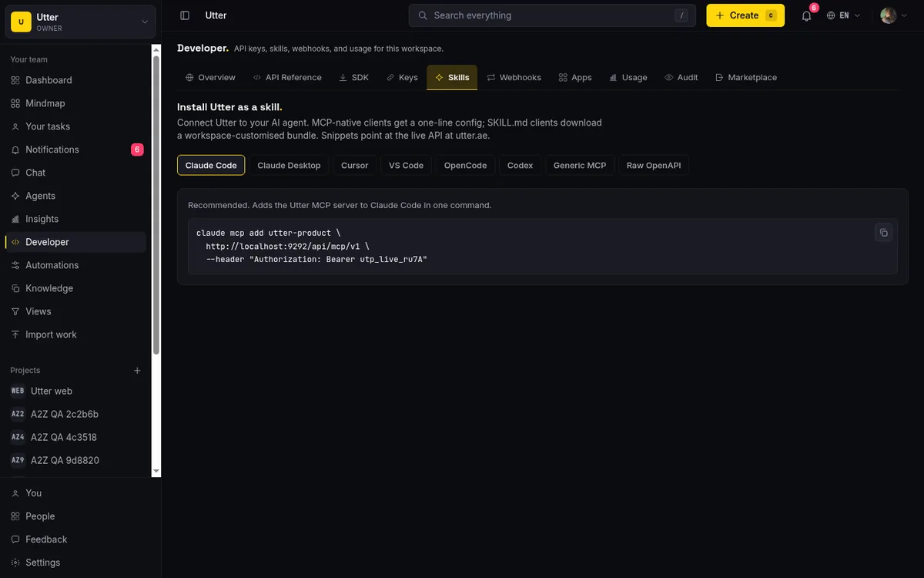Select the Claude Desktop client option
Screen dimensions: 924x578
289,165
